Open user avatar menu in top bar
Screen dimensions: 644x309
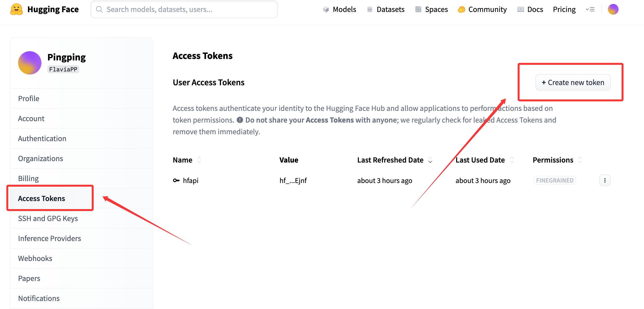(x=613, y=10)
